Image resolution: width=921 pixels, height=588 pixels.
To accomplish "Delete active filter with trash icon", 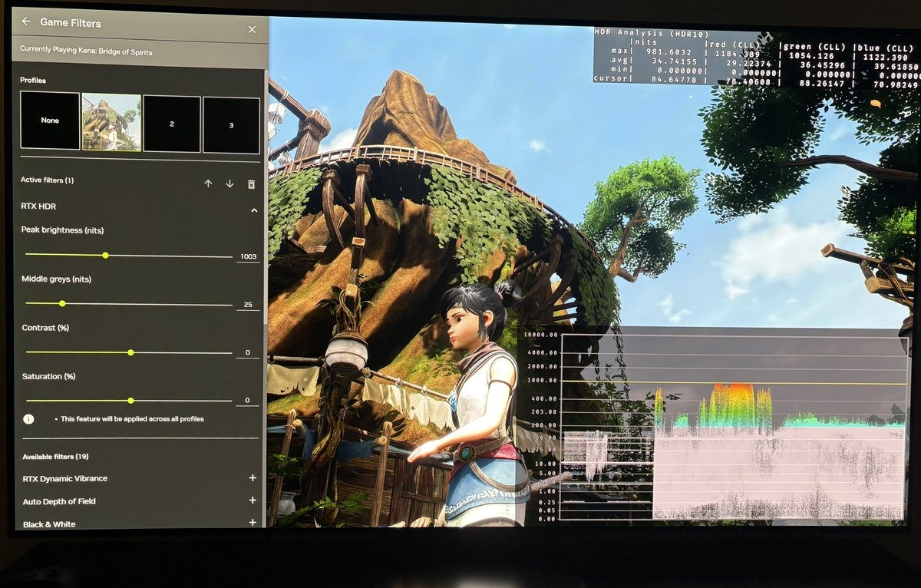I will (251, 184).
